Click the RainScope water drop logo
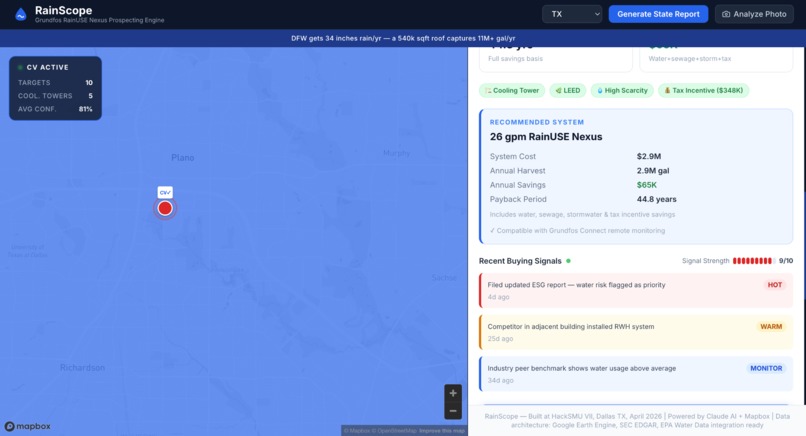 click(21, 14)
